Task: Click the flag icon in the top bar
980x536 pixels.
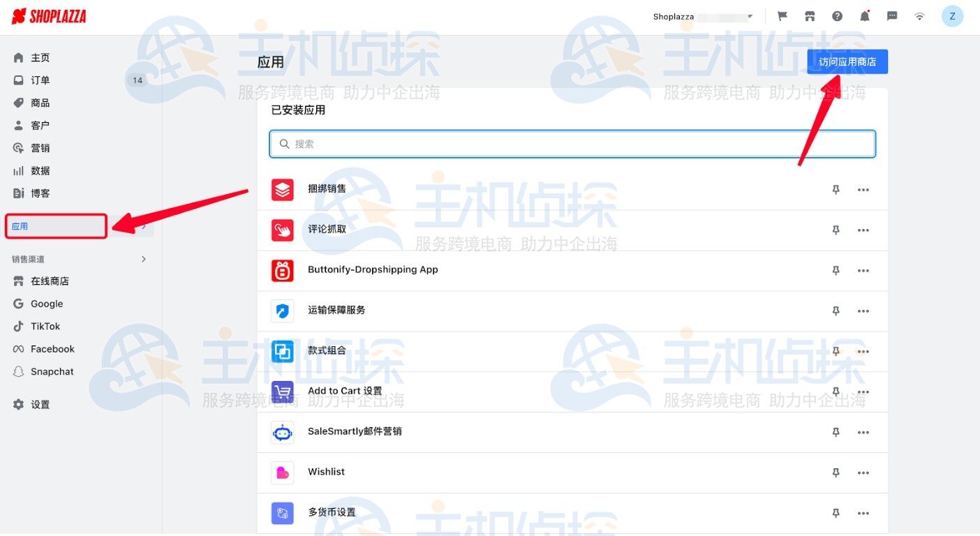Action: 782,15
